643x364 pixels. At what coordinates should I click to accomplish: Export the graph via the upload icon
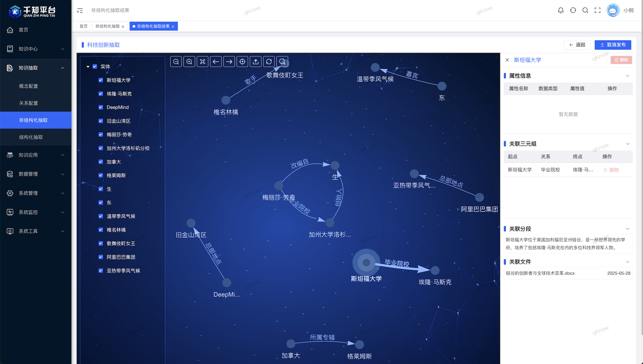click(x=256, y=62)
